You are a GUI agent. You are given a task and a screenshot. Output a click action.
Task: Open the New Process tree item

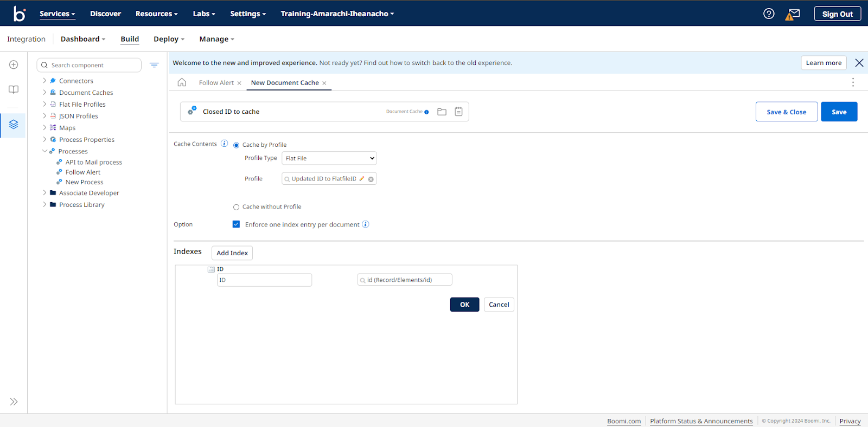pyautogui.click(x=84, y=182)
